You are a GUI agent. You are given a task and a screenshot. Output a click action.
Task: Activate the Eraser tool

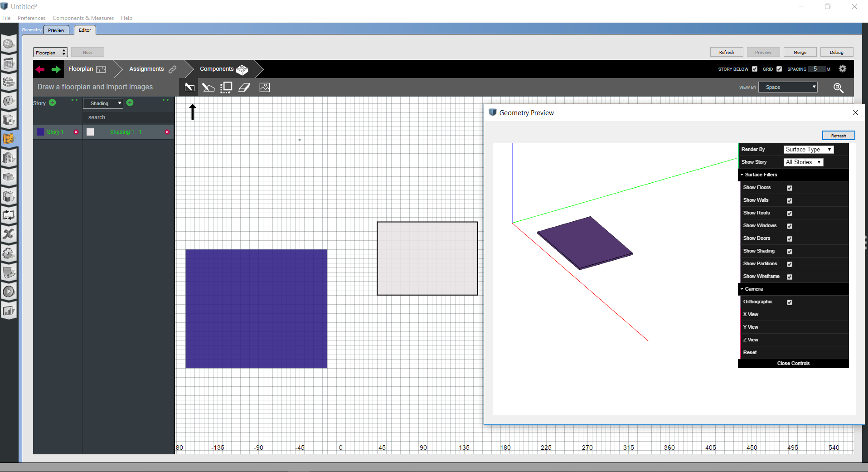[x=244, y=87]
